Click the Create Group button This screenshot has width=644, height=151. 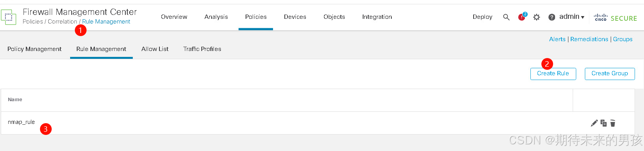coord(610,74)
